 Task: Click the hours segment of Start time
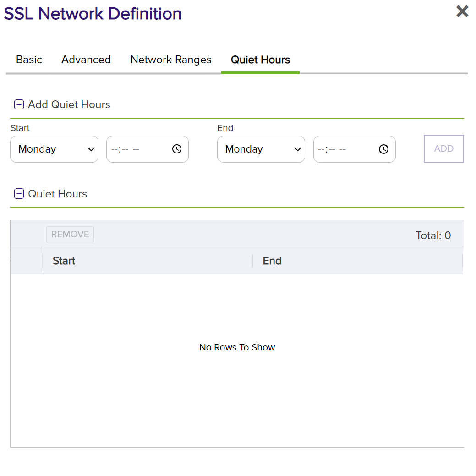(x=115, y=149)
